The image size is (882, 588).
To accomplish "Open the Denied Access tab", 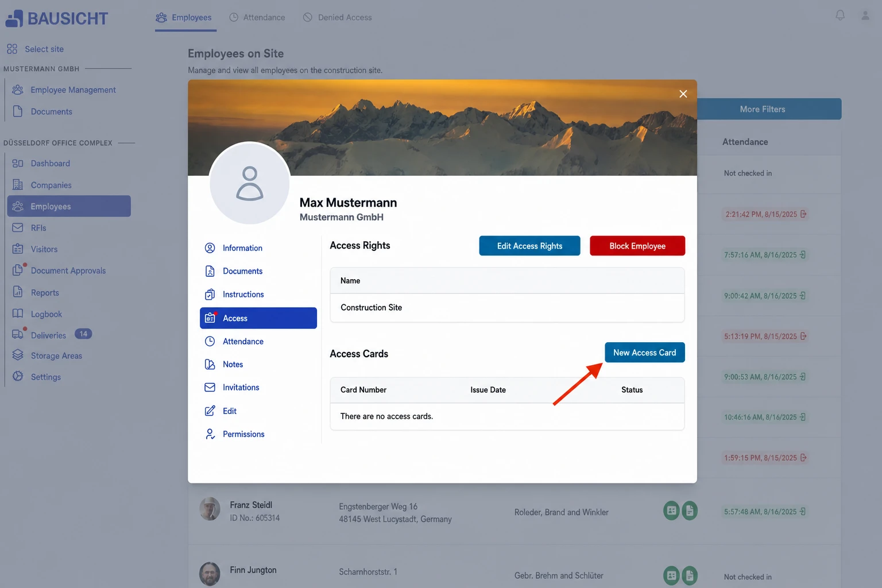I will pos(338,17).
